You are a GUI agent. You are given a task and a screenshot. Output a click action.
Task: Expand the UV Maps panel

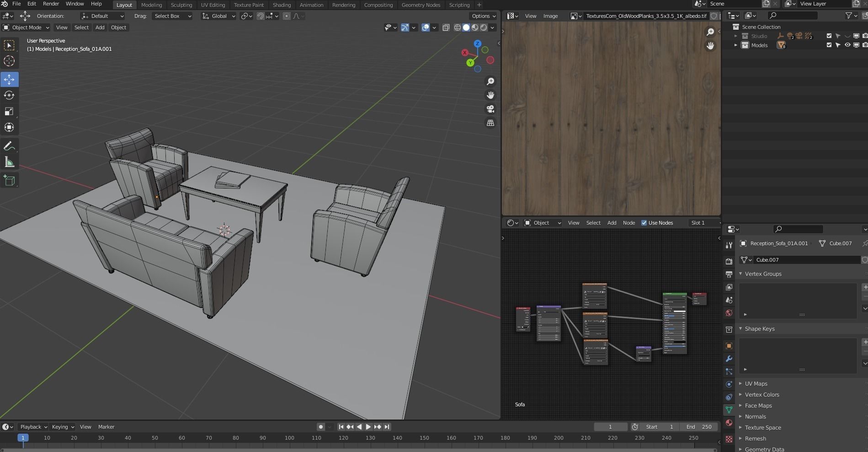pyautogui.click(x=756, y=384)
